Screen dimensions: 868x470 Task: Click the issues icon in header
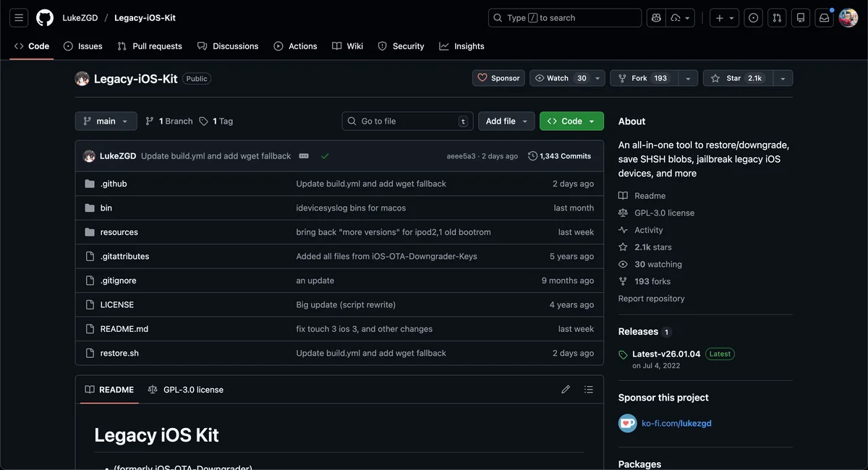754,18
